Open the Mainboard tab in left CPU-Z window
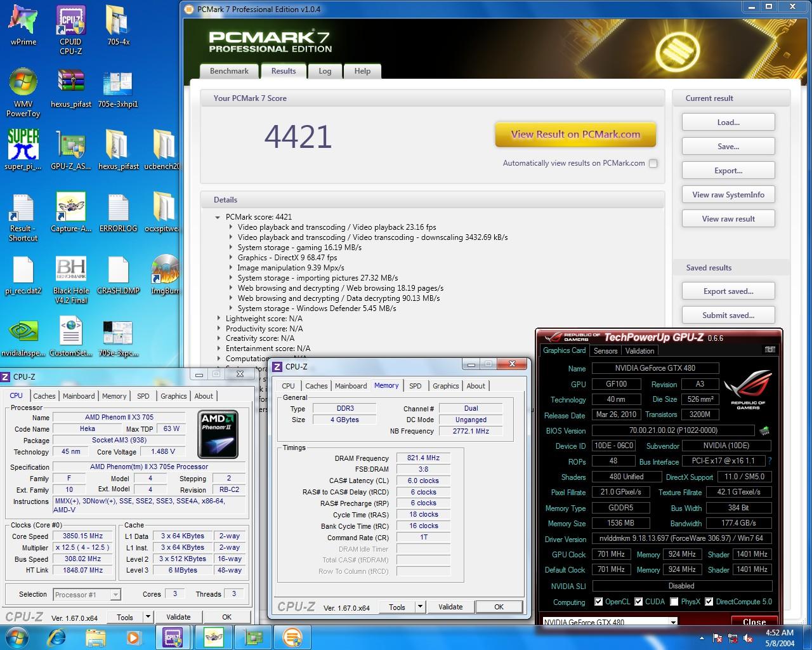This screenshot has height=650, width=812. point(79,396)
